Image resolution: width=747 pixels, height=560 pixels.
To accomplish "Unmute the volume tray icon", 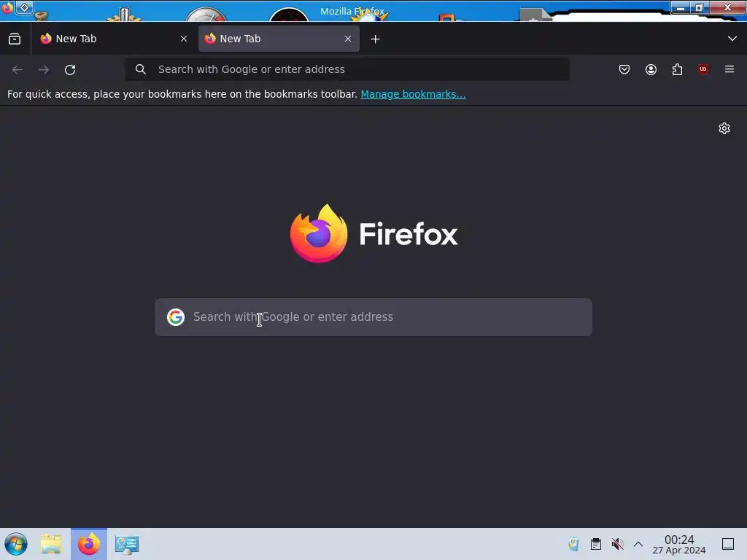I will click(617, 544).
